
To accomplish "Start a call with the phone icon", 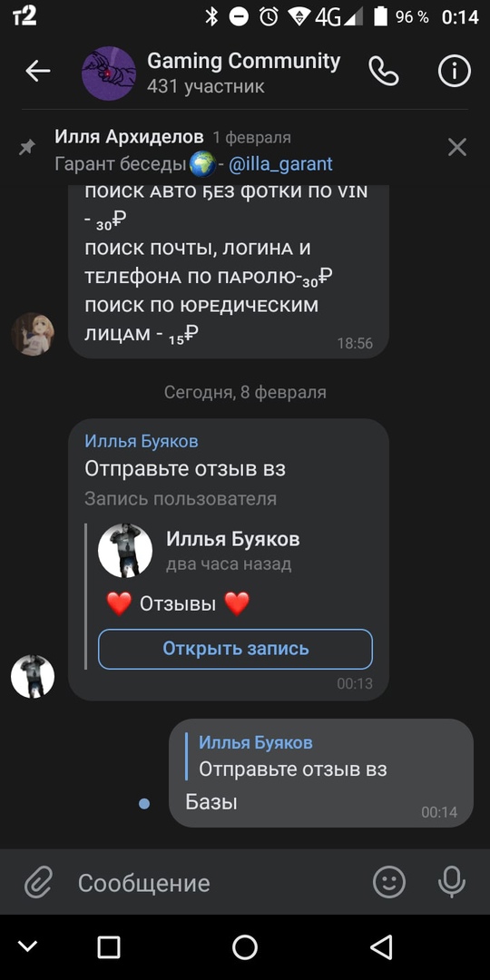I will 383,72.
